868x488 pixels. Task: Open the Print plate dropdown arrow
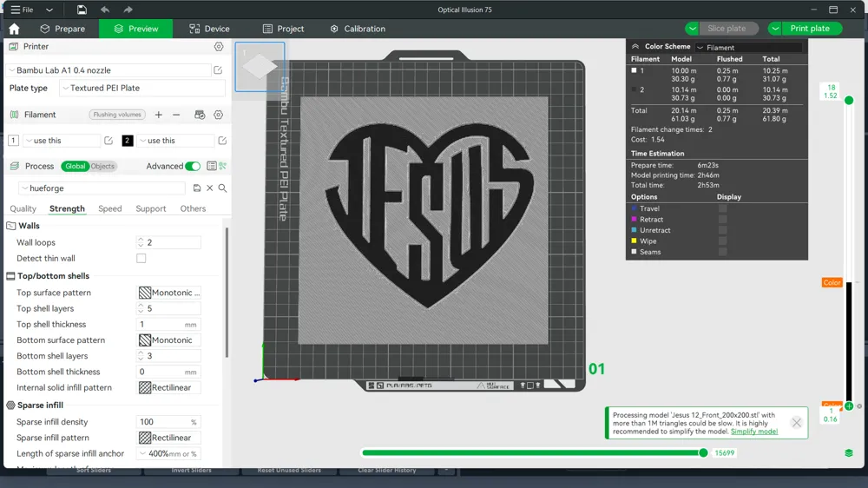pyautogui.click(x=775, y=29)
